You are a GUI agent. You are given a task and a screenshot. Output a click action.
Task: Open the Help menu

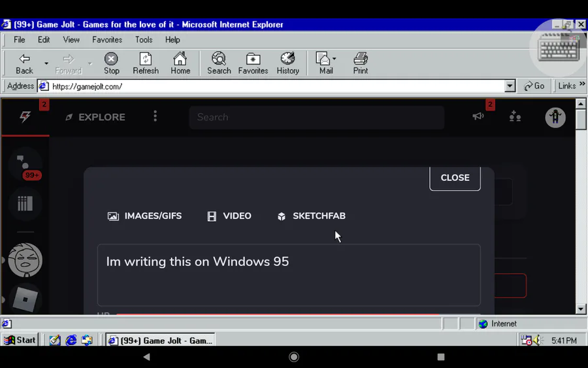pos(172,40)
